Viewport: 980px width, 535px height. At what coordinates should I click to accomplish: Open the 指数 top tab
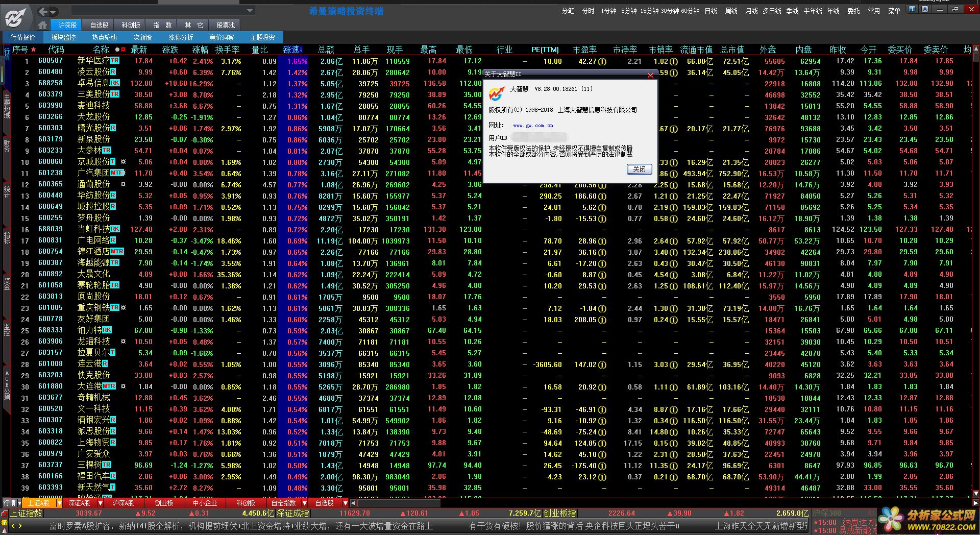[162, 25]
